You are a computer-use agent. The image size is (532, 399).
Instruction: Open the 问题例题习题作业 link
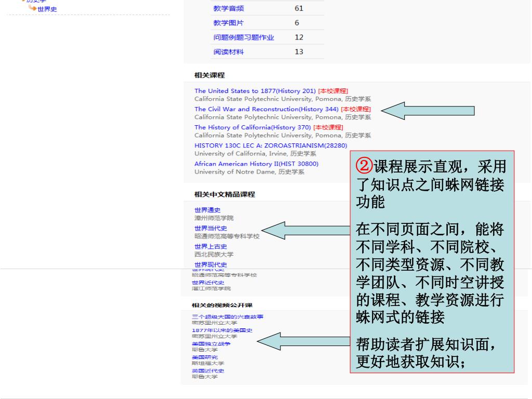point(243,37)
